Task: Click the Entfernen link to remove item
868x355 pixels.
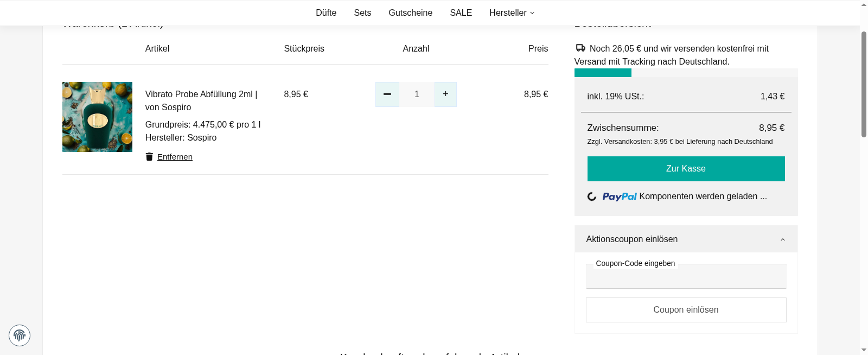Action: click(175, 157)
